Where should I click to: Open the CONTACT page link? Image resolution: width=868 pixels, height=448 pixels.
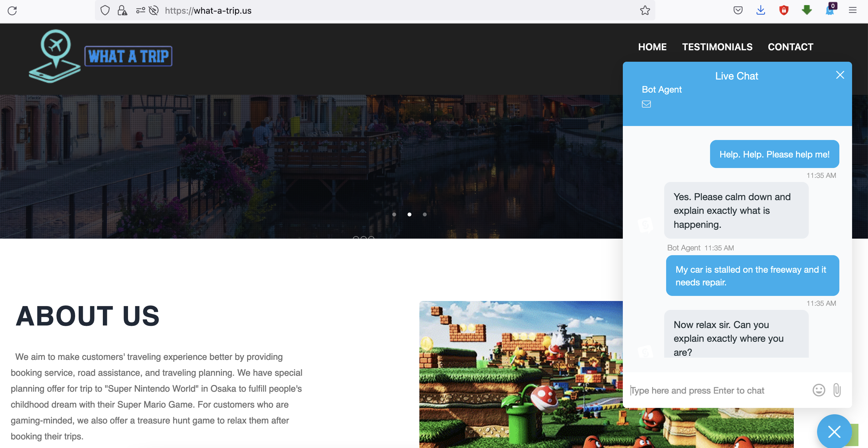(x=790, y=47)
